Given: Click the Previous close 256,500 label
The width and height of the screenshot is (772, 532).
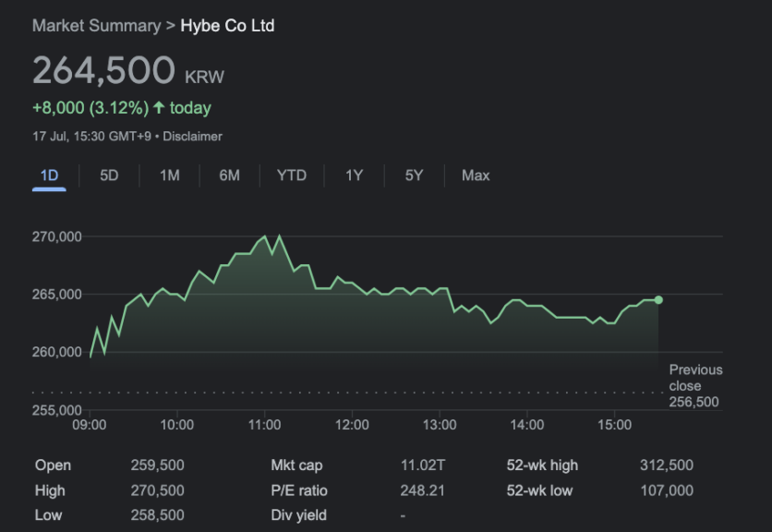Looking at the screenshot, I should pos(695,386).
